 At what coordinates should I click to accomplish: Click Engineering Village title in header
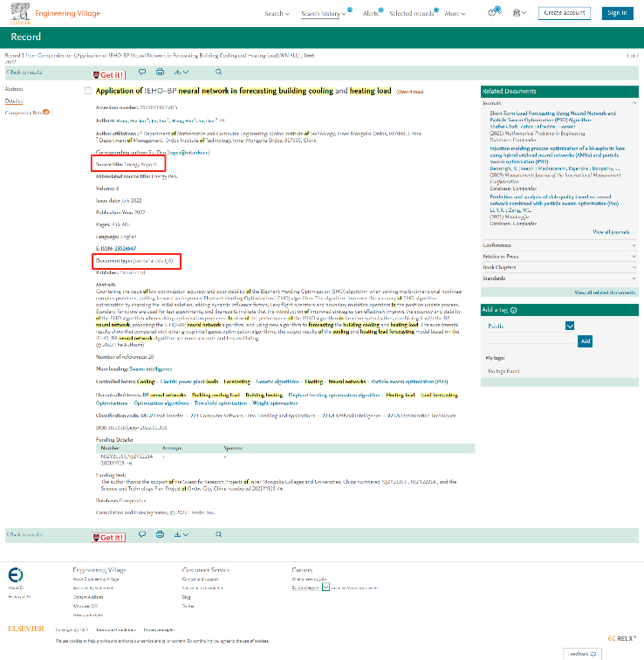click(x=67, y=13)
